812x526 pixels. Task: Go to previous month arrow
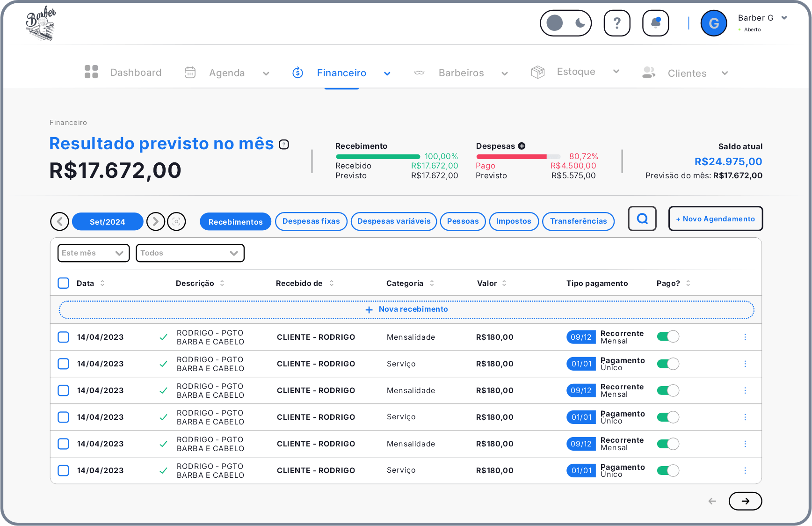click(60, 221)
